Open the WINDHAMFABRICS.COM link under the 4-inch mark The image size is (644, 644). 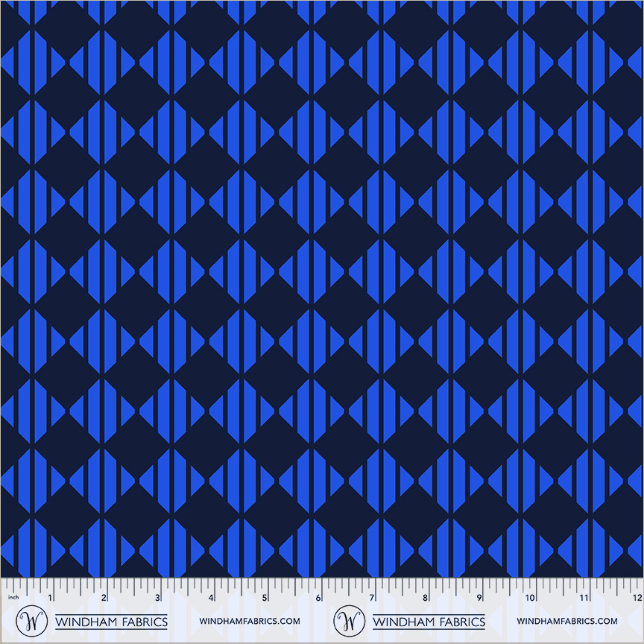click(x=250, y=621)
